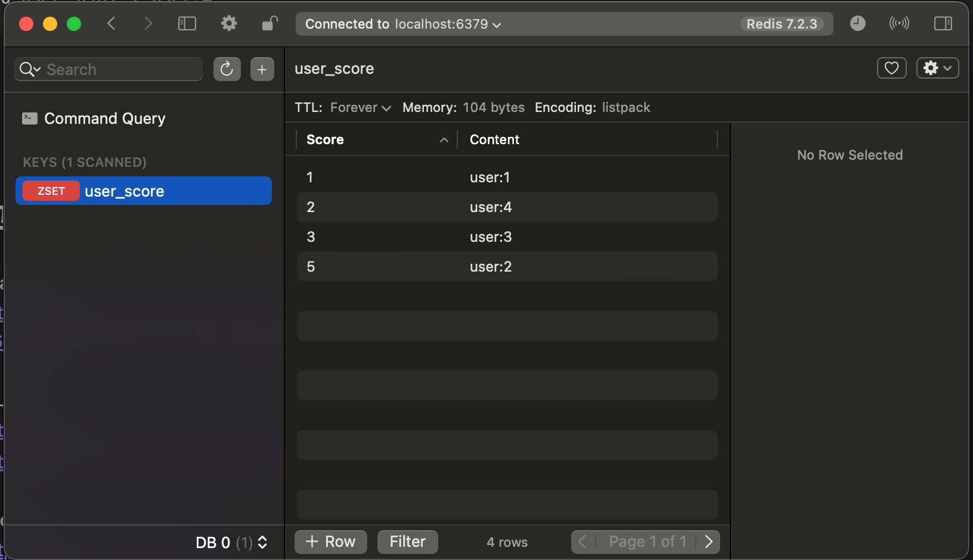Toggle the safe mode lock icon
Viewport: 973px width, 560px height.
point(269,24)
